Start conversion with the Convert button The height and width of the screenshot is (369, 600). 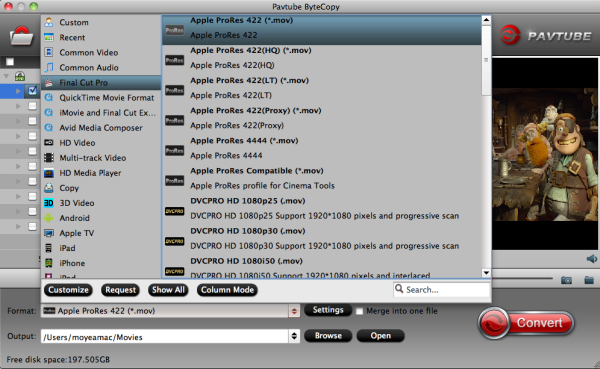[526, 323]
